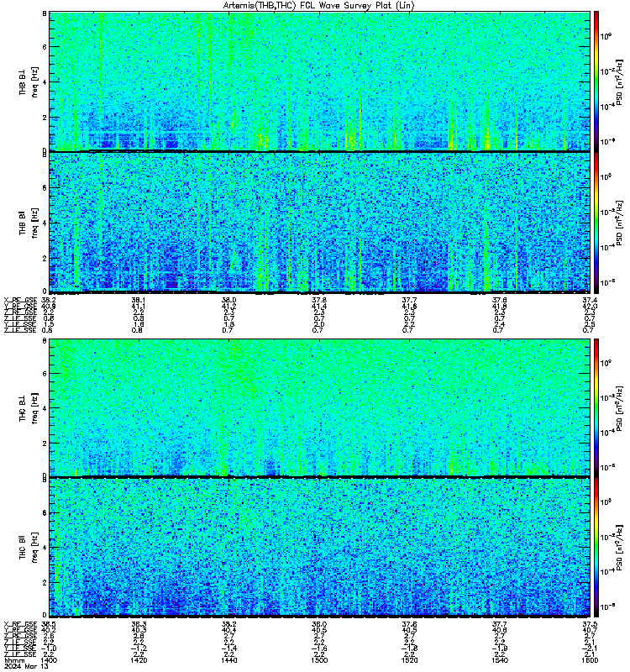Select the THB B-parallel freq axis label

coord(29,223)
